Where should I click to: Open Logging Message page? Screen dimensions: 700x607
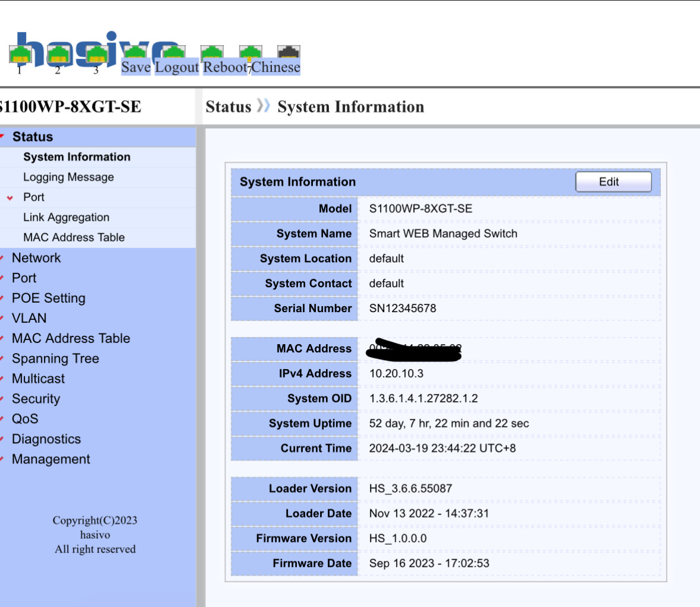[x=68, y=177]
